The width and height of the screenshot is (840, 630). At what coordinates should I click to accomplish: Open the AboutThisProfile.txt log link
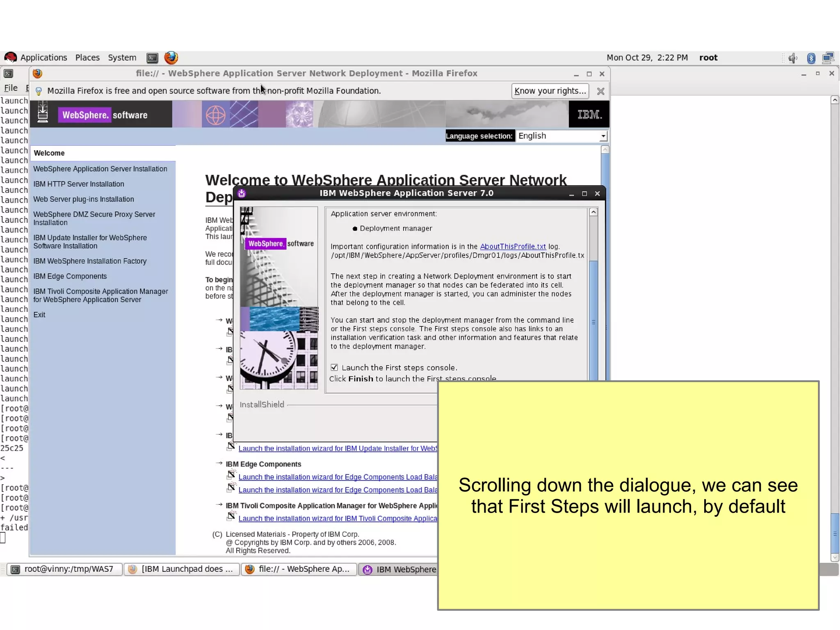click(x=513, y=246)
